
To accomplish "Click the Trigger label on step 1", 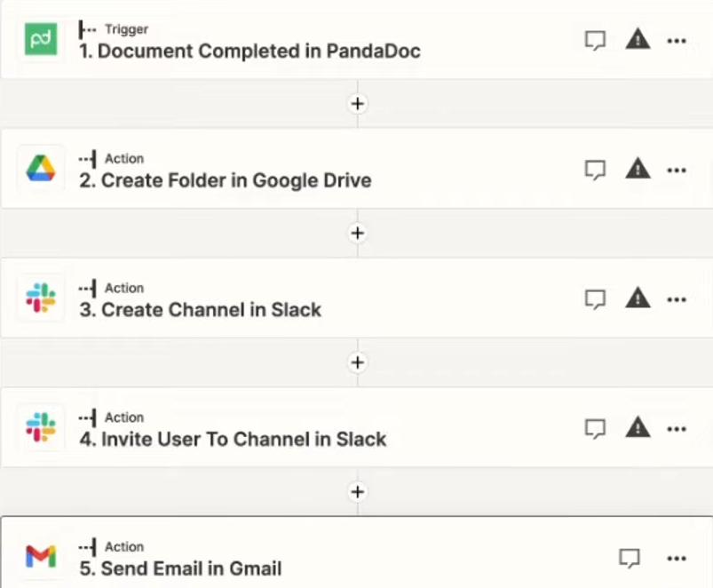I will coord(126,29).
